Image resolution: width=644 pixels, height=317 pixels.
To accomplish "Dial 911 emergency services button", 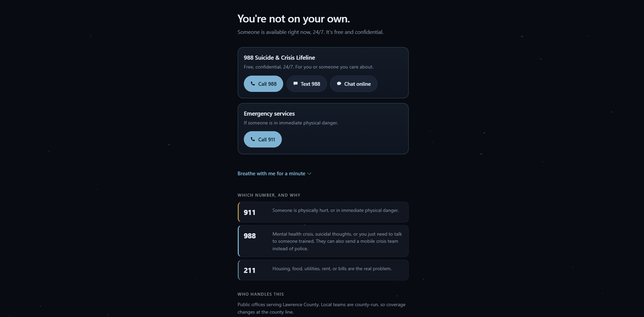I will pos(262,139).
